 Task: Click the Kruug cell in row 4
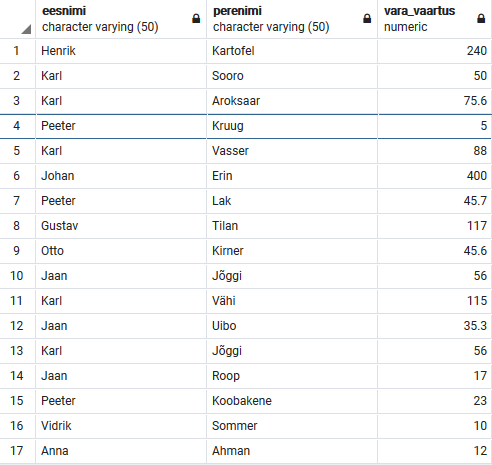click(292, 126)
